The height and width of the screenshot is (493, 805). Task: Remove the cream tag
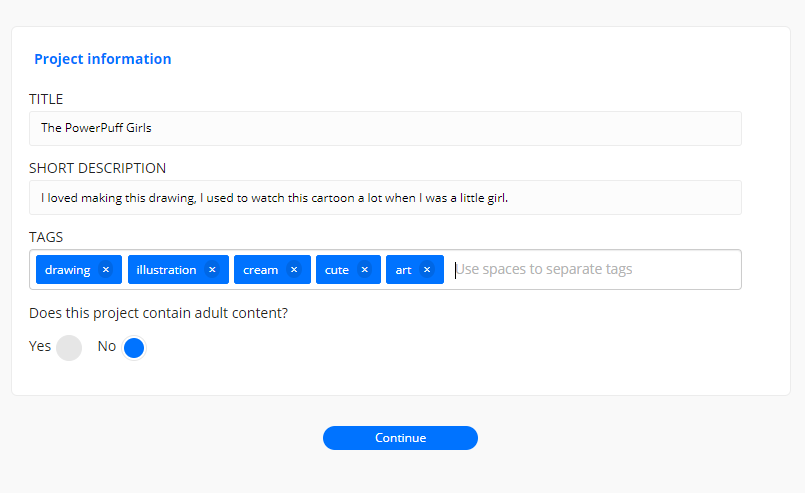pyautogui.click(x=294, y=270)
